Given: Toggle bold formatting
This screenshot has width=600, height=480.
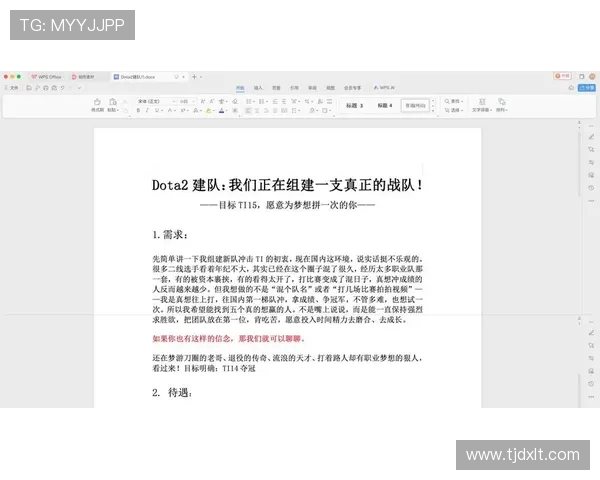Looking at the screenshot, I should click(138, 111).
